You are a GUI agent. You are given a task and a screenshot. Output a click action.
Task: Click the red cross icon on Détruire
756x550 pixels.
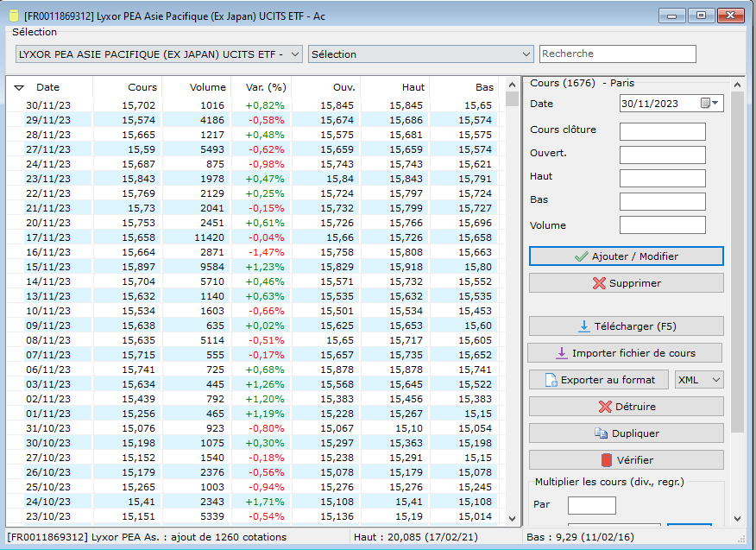click(x=605, y=407)
